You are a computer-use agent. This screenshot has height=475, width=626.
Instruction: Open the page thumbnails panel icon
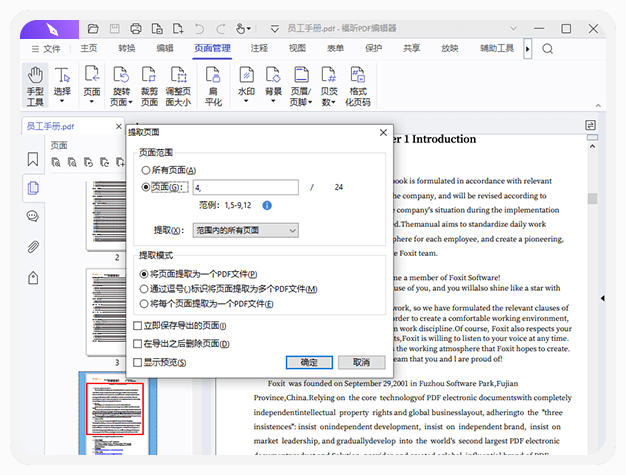pyautogui.click(x=33, y=188)
